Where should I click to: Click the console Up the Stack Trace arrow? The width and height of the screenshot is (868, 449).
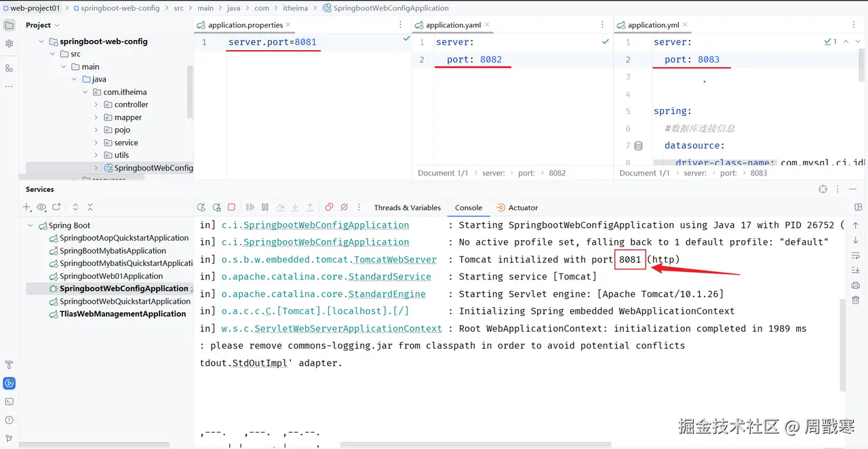pyautogui.click(x=856, y=225)
